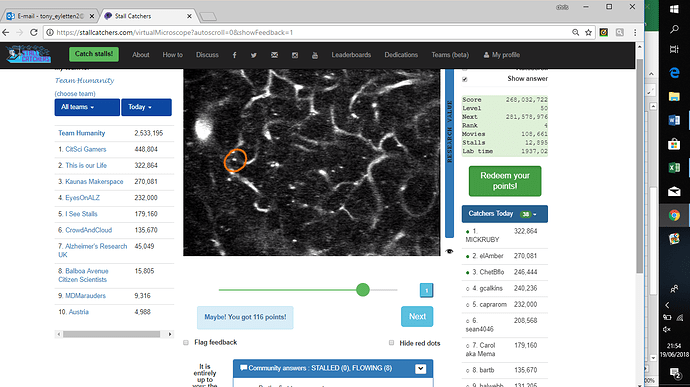
Task: Click the Next button
Action: tap(417, 317)
